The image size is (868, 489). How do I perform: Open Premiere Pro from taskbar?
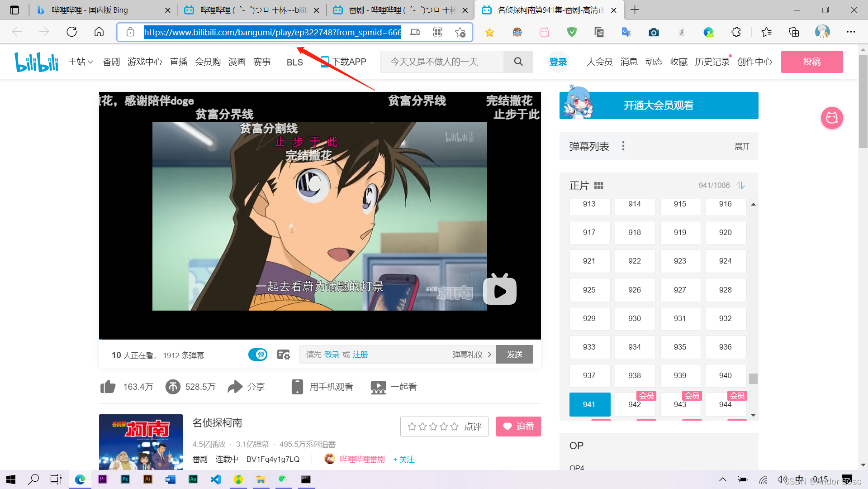click(x=103, y=479)
